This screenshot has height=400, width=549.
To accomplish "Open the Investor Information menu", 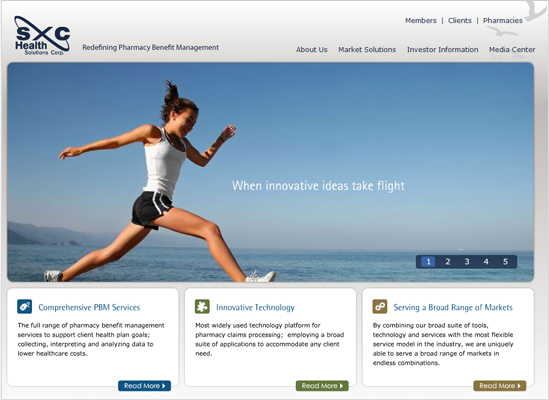I will (443, 50).
